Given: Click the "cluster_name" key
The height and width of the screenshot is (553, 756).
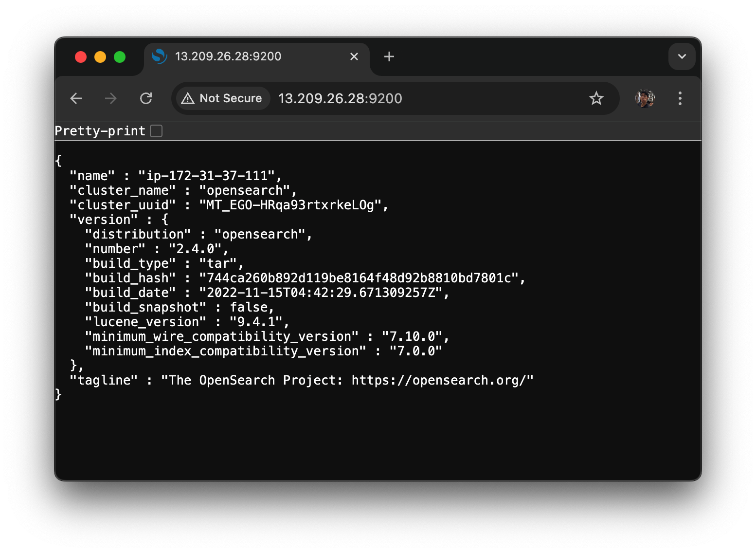Looking at the screenshot, I should coord(123,190).
